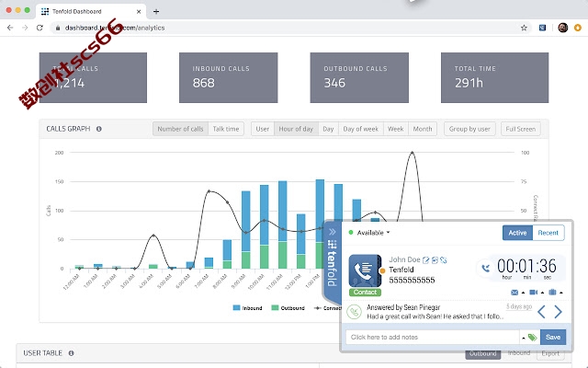Expand the arrow next to the envelope icon

coord(524,293)
